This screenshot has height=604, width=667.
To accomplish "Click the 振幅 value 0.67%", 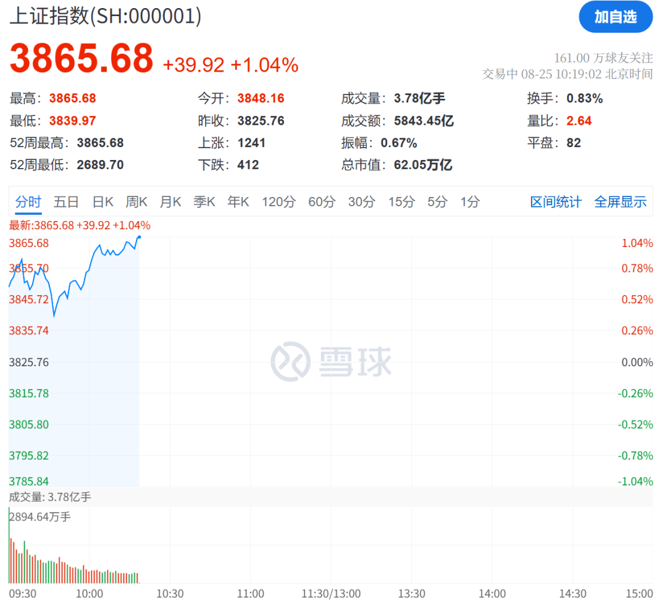I will (x=399, y=143).
